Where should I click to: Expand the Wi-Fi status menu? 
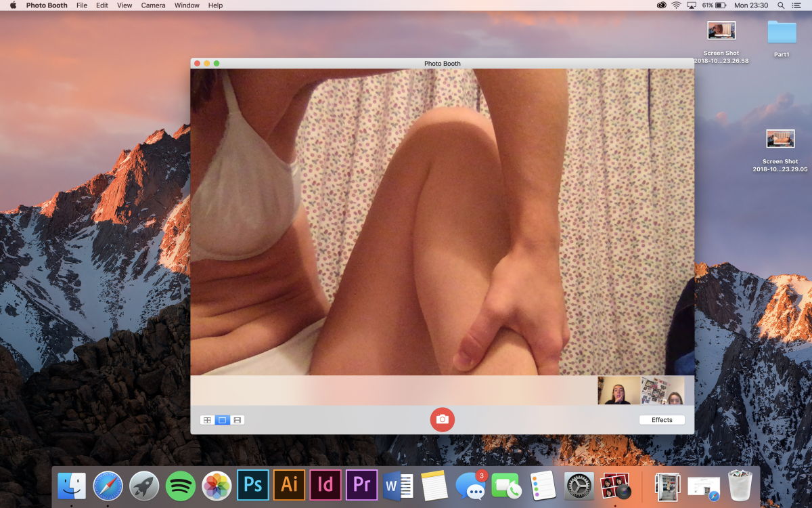pyautogui.click(x=676, y=5)
